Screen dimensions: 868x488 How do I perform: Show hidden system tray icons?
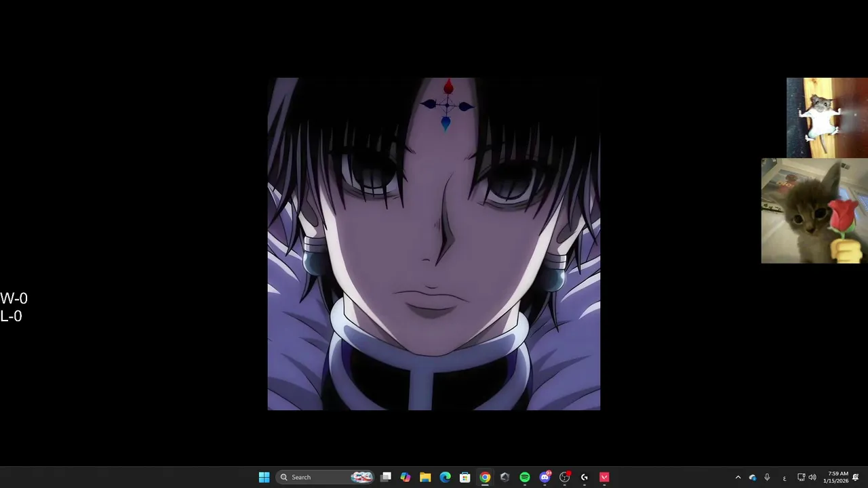coord(738,477)
